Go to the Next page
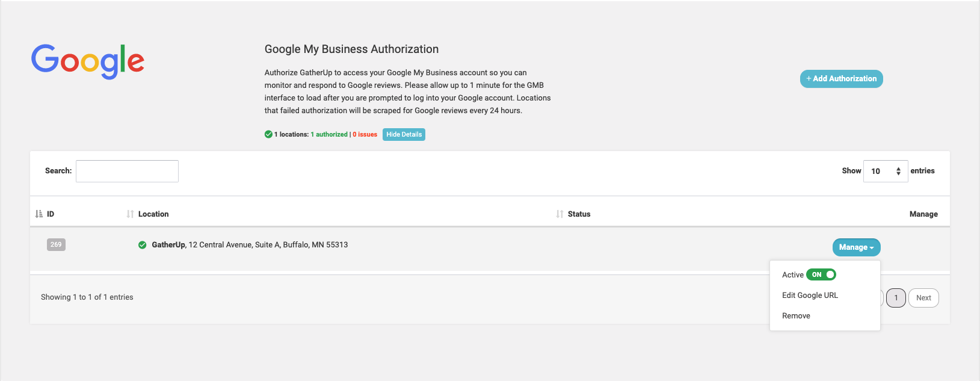Screen dimensions: 980x381 [923, 298]
